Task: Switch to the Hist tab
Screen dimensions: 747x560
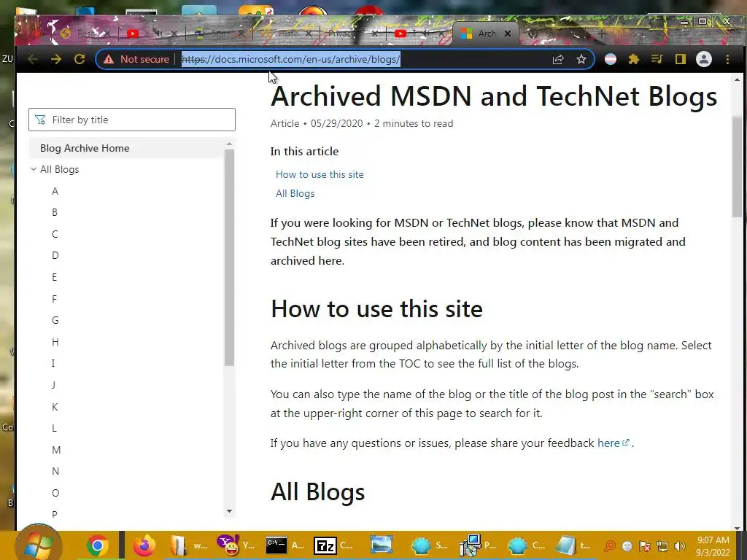Action: (286, 34)
